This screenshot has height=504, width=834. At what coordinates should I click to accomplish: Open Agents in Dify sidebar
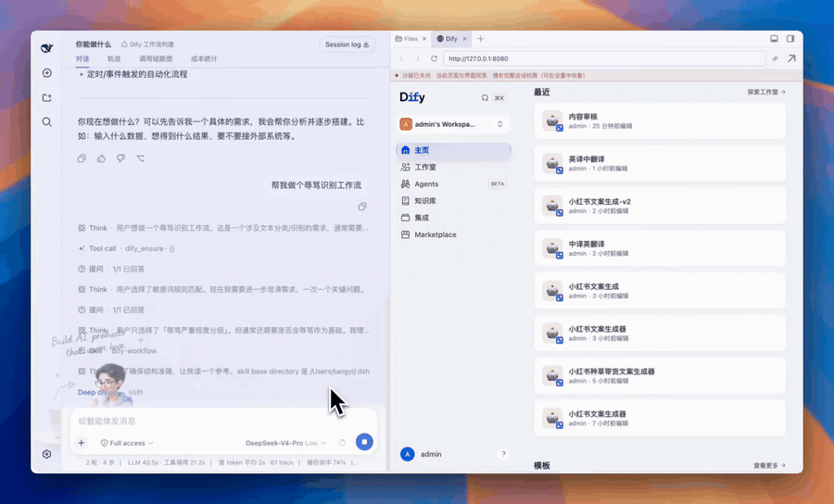point(453,184)
